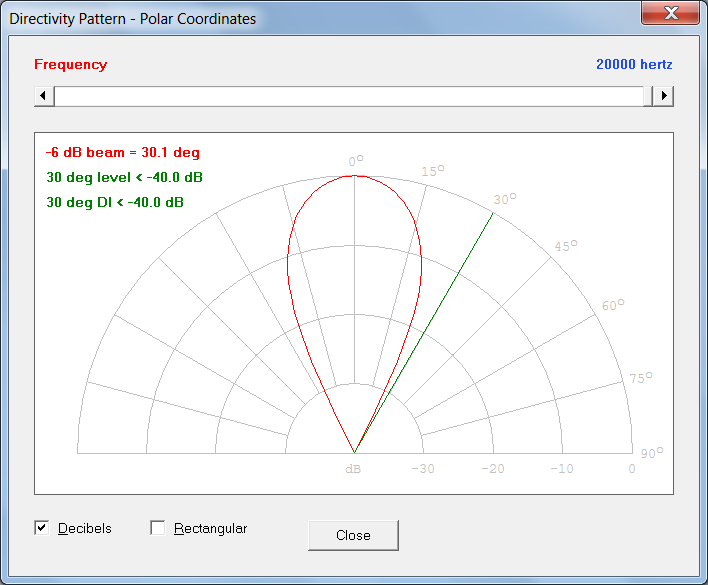Viewport: 708px width, 585px height.
Task: Click the frequency scrollbar right arrow
Action: point(663,96)
